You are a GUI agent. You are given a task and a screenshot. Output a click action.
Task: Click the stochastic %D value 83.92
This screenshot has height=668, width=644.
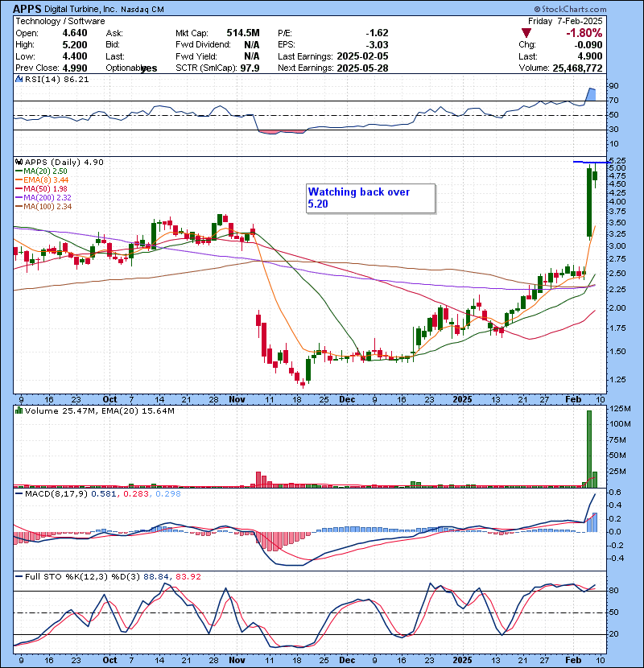(188, 576)
